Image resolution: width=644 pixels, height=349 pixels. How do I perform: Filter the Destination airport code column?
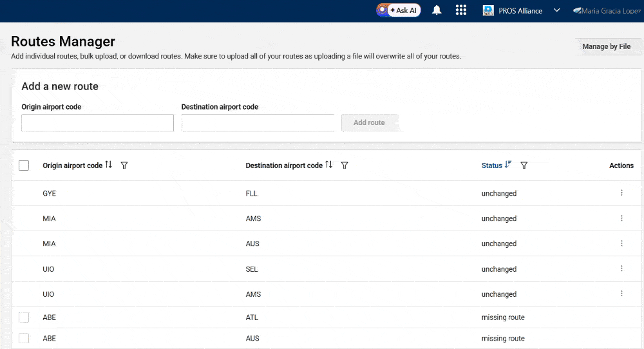[x=345, y=165]
